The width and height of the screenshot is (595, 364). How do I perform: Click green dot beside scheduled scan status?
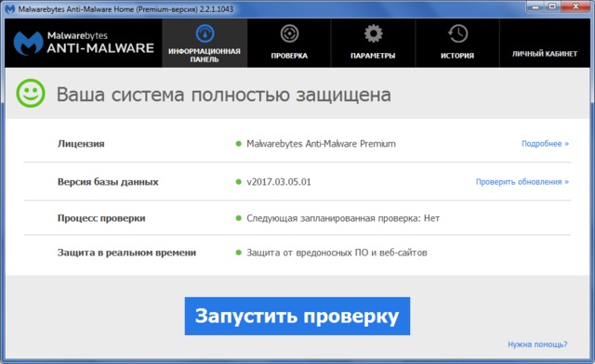pyautogui.click(x=238, y=218)
